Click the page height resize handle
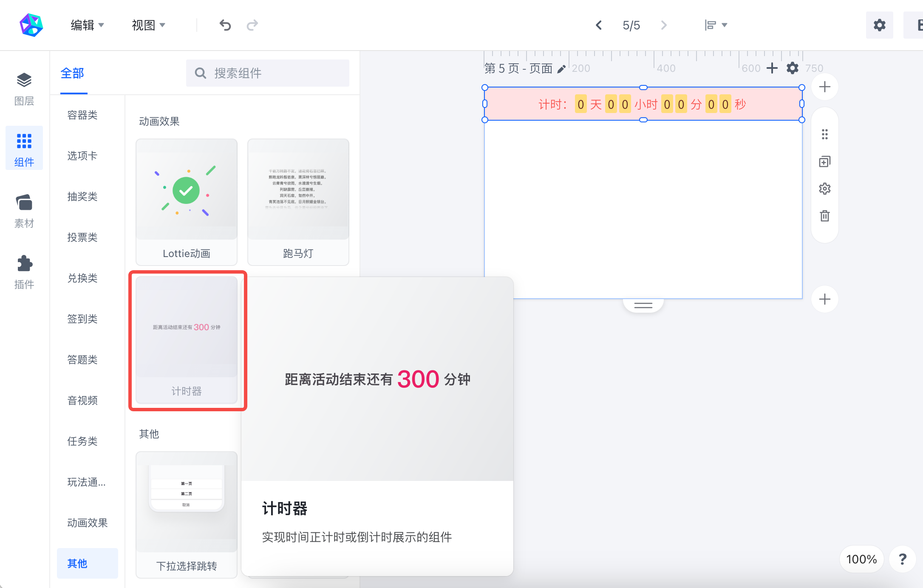The height and width of the screenshot is (588, 923). [643, 305]
